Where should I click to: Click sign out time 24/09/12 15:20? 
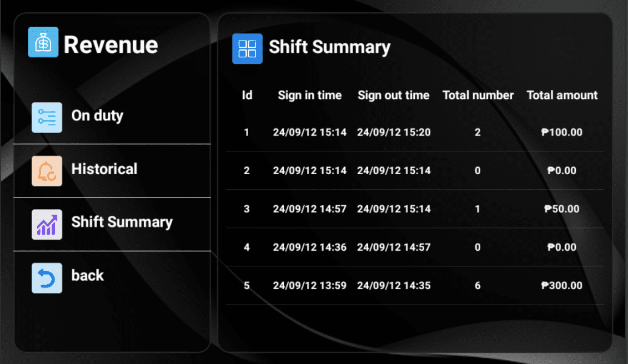pyautogui.click(x=394, y=132)
